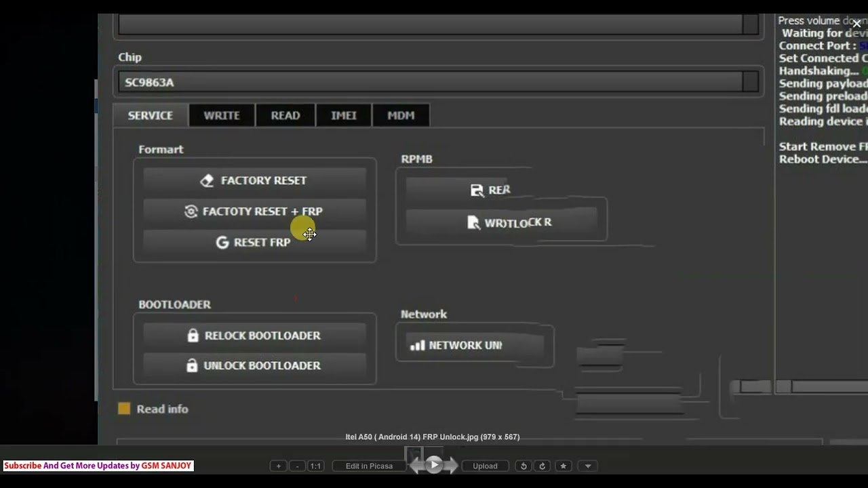
Task: Click the lock icon on UNLOCK BOOTLOADER
Action: tap(192, 365)
